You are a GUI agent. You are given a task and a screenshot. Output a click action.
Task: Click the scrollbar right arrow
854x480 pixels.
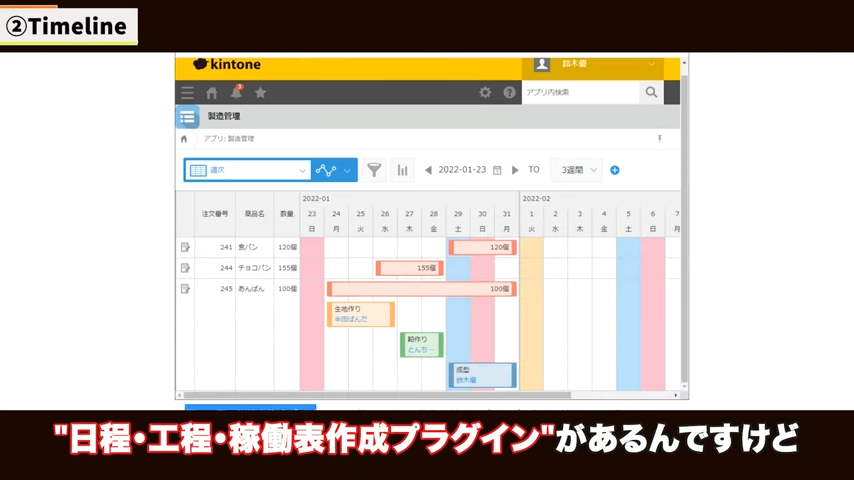676,395
